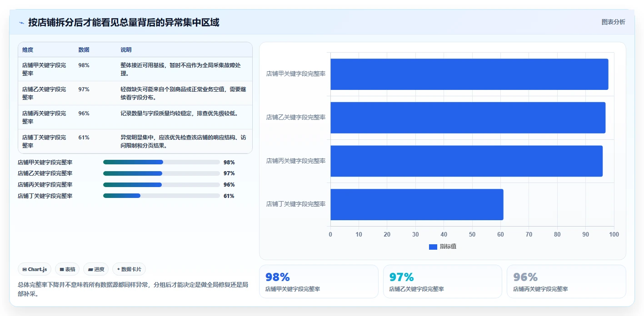This screenshot has width=644, height=316.
Task: Click the lightning icon beside the title
Action: (21, 23)
